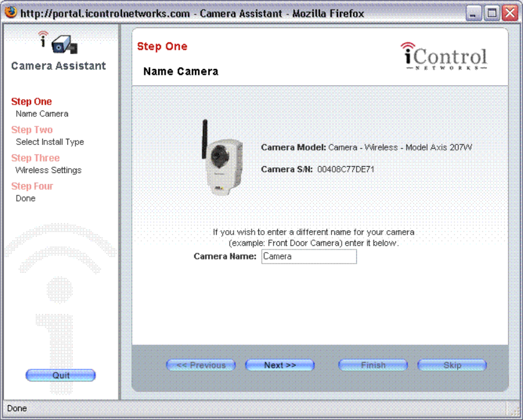
Task: Click the Finish button
Action: pos(373,365)
